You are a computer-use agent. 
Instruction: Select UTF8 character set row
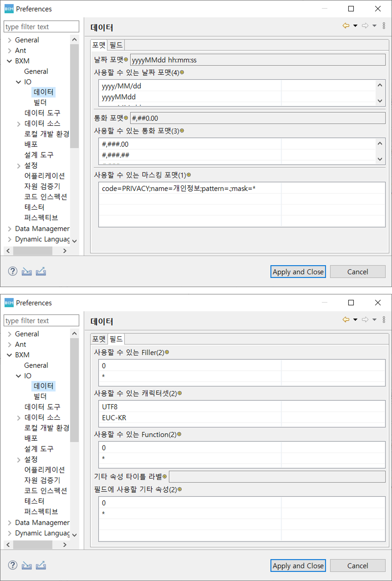[242, 407]
